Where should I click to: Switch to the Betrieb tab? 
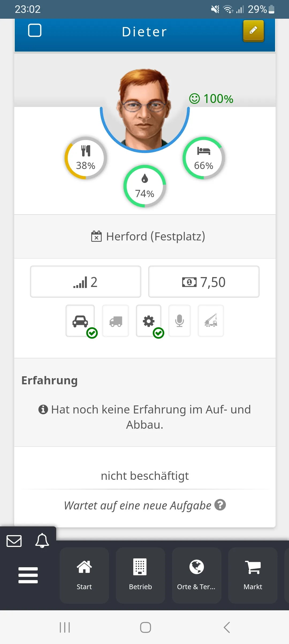(140, 575)
